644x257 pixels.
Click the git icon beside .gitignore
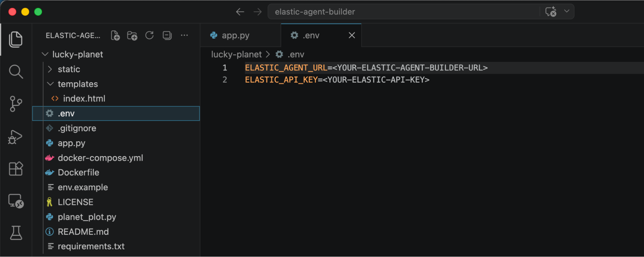pos(50,128)
